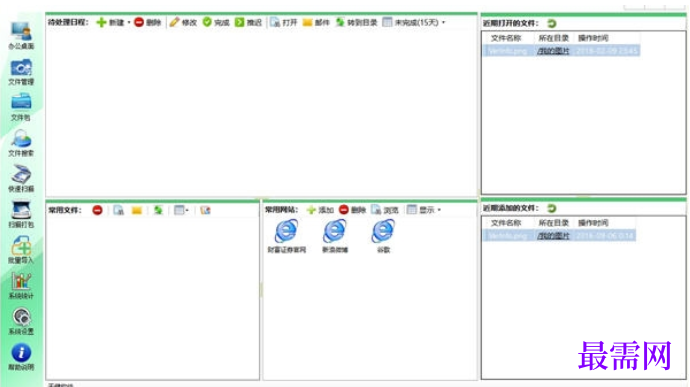Click open-file icon in 常用文件 toolbar
Screen dimensions: 690x387
118,210
